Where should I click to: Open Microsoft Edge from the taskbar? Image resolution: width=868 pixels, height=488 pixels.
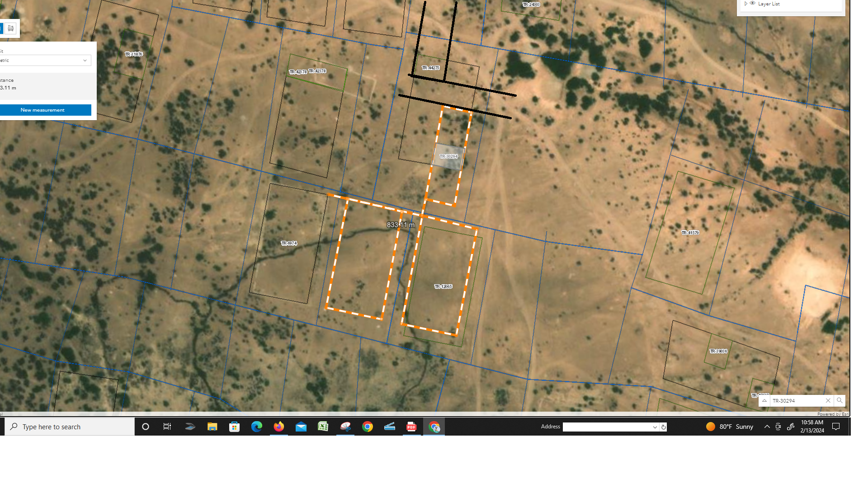(x=256, y=427)
